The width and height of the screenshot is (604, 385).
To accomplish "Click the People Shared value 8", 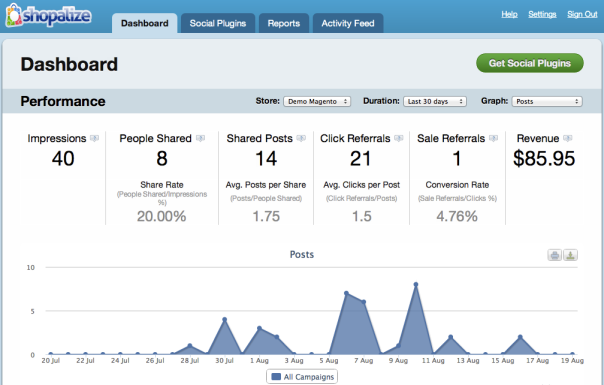I will click(162, 158).
